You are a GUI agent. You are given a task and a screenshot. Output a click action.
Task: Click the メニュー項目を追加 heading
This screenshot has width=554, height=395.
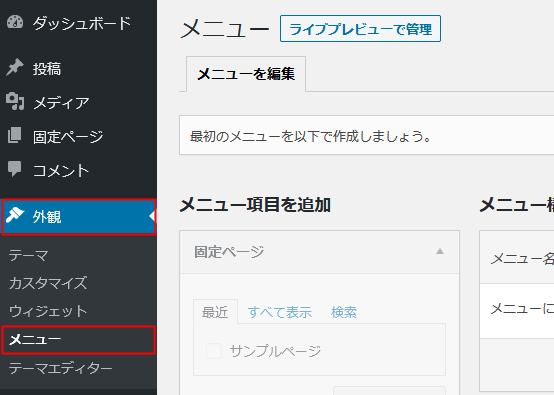(x=255, y=205)
